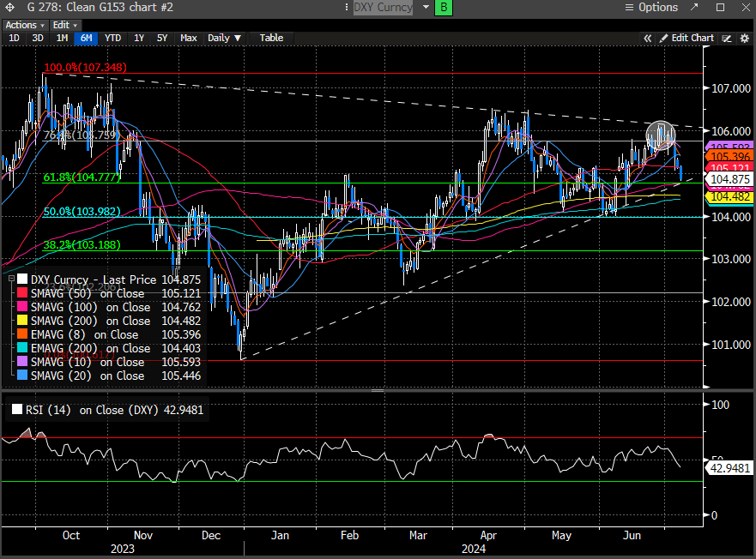Open the Daily periodicity dropdown

coord(224,38)
